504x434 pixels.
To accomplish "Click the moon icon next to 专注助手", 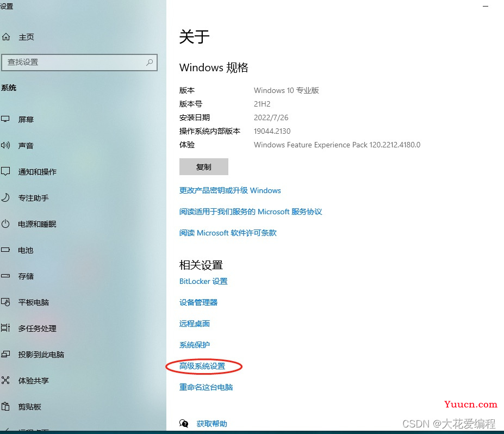I will [5, 197].
